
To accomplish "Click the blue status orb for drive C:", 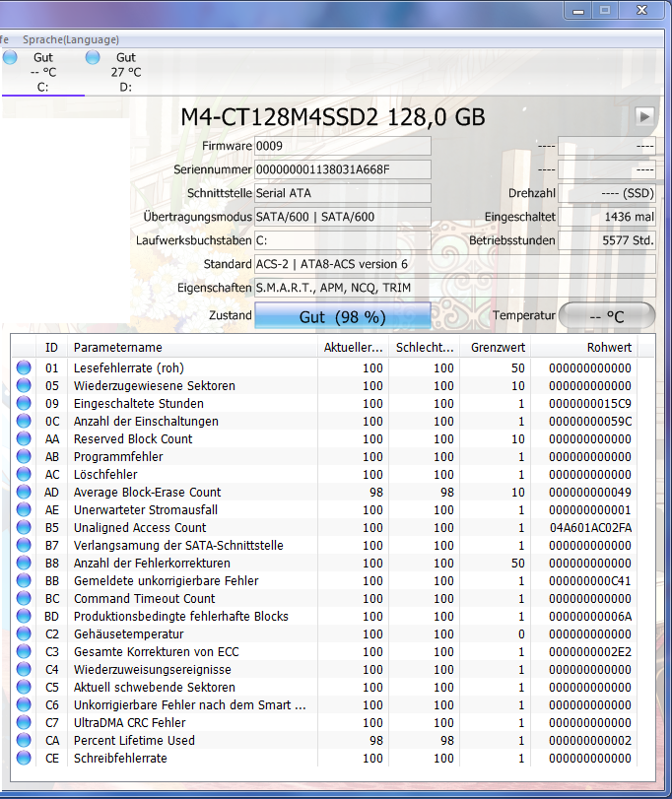I will (x=10, y=57).
